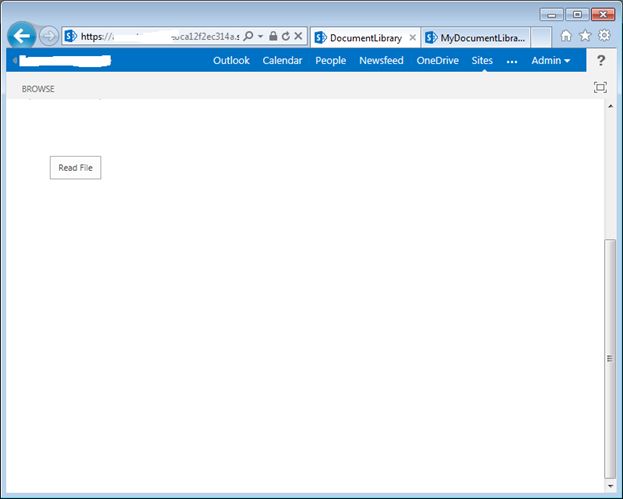Open Calendar from the suite bar
The width and height of the screenshot is (623, 499).
[282, 60]
